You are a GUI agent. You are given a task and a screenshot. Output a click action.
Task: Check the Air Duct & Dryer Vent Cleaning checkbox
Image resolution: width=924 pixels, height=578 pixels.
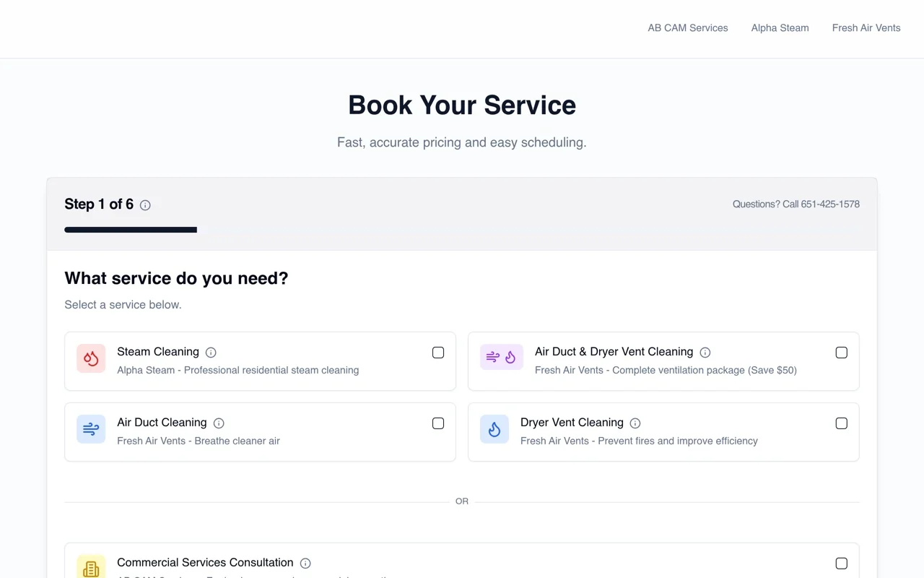click(842, 353)
